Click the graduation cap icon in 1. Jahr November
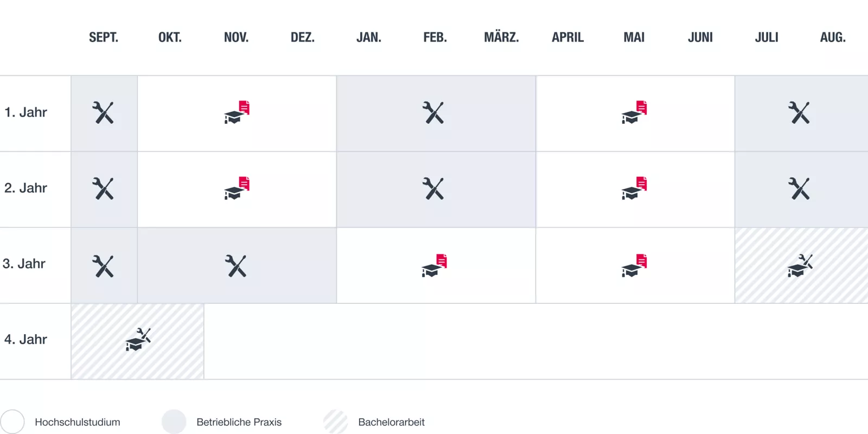The image size is (868, 434). click(x=237, y=112)
